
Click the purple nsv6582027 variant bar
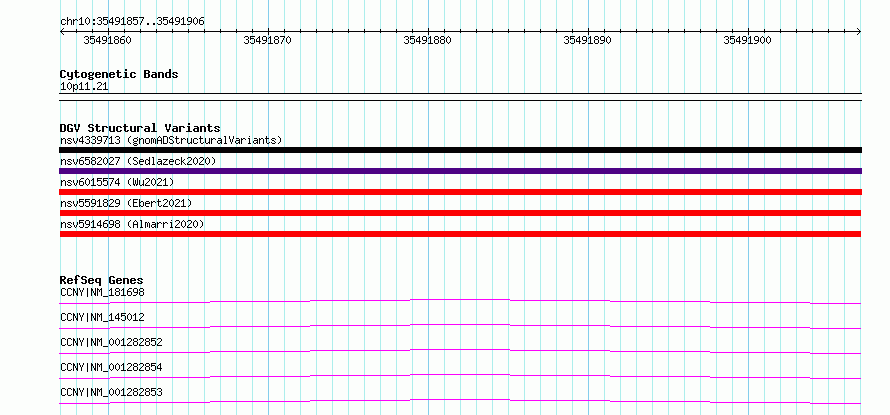tap(460, 171)
